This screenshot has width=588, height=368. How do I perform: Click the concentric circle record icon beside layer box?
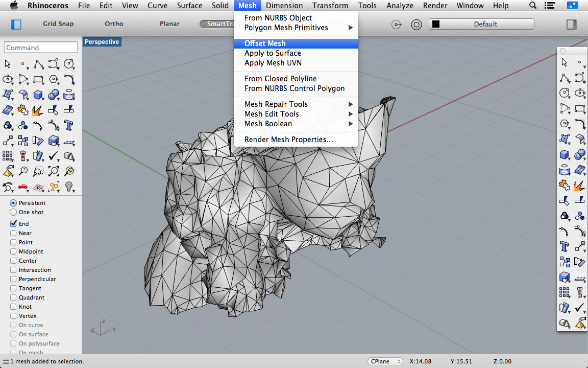click(x=416, y=25)
